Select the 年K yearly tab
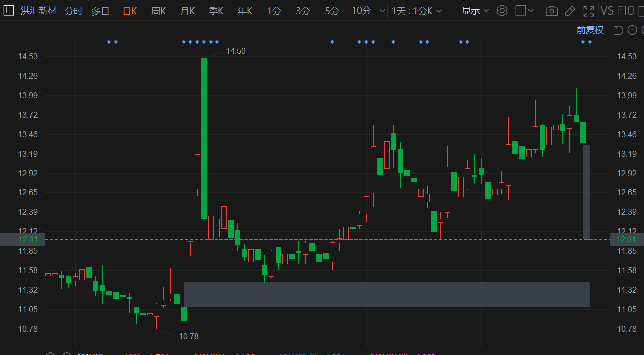Image resolution: width=644 pixels, height=355 pixels. click(x=245, y=11)
